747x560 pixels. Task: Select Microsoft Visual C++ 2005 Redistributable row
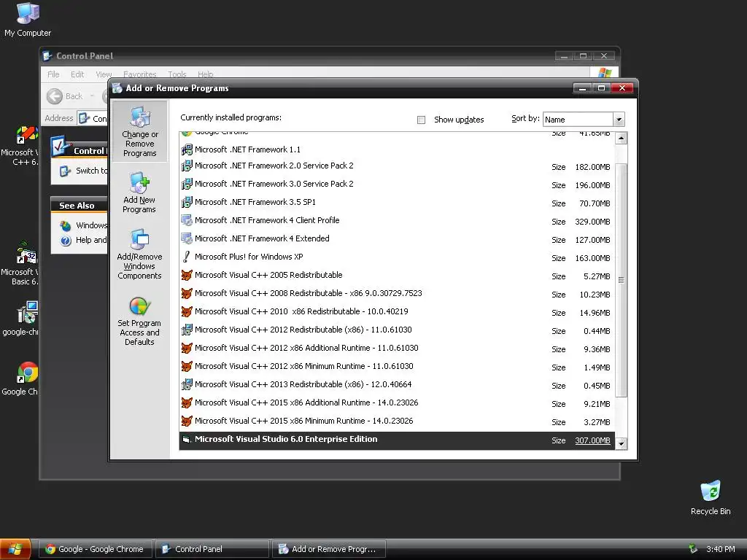point(398,275)
